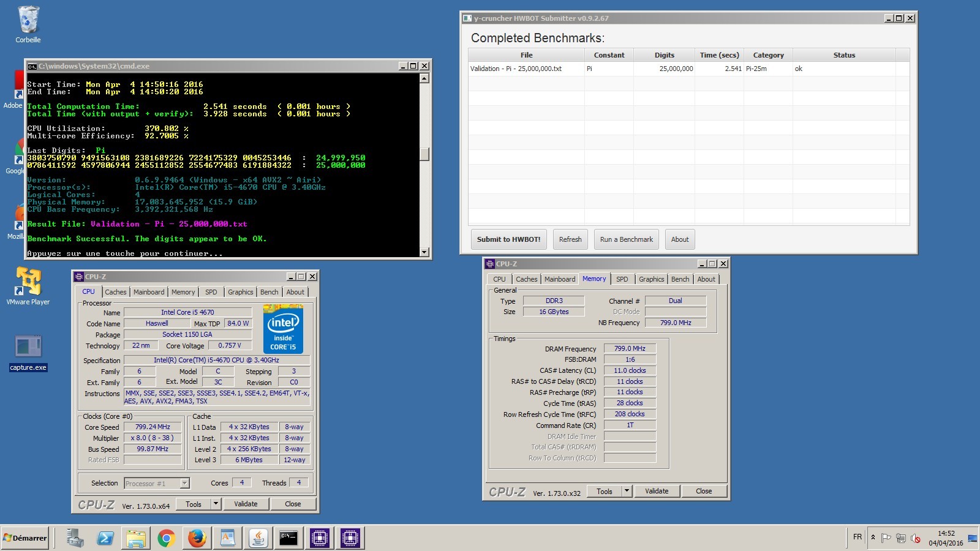Viewport: 980px width, 551px height.
Task: Open the WordPad document icon in taskbar
Action: tap(227, 538)
